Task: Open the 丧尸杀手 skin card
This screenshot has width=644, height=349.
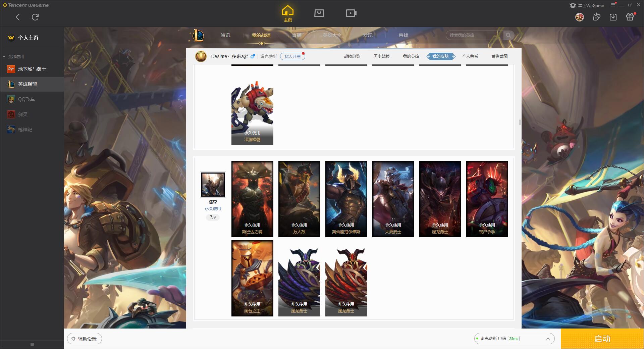Action: (x=487, y=199)
